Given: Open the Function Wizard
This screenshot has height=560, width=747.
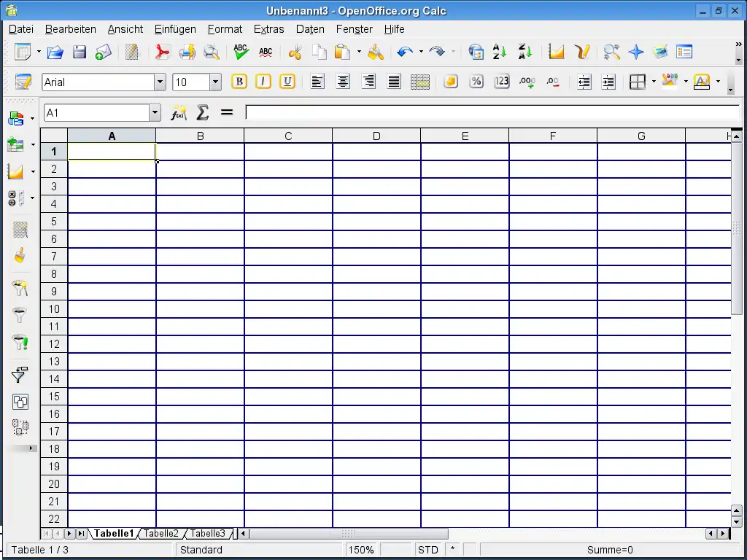Looking at the screenshot, I should [x=178, y=112].
